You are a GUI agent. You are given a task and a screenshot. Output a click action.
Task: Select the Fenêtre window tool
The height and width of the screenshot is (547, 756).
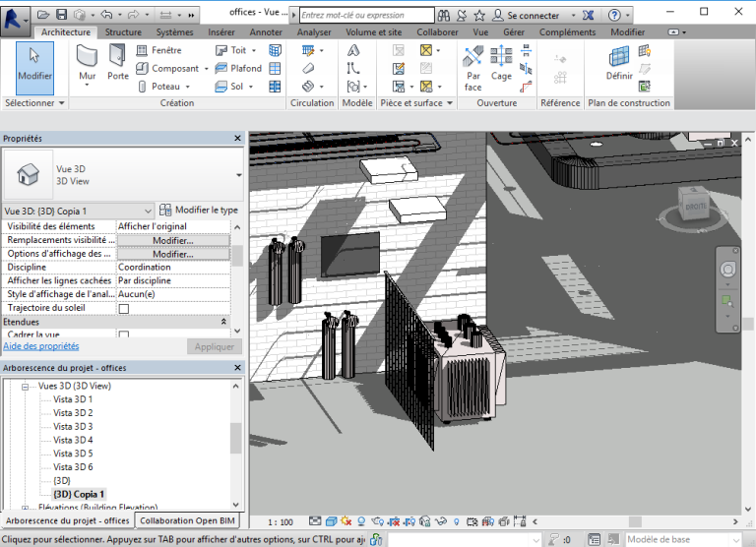159,50
